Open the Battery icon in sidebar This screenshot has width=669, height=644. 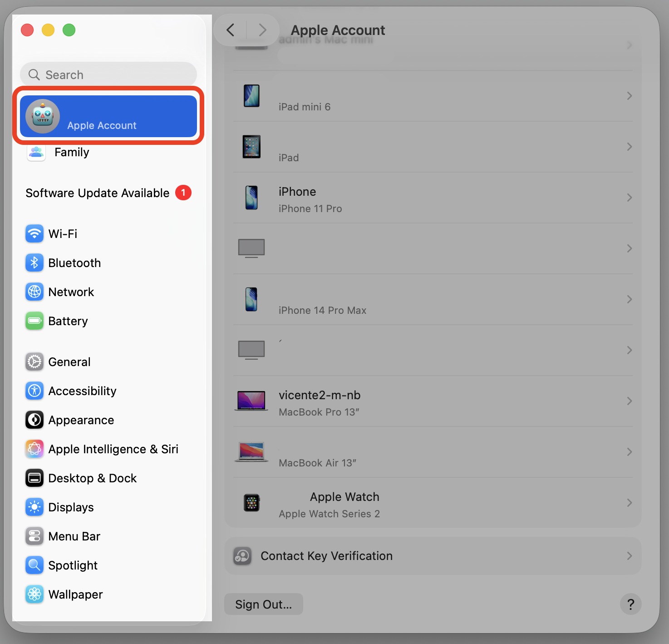click(x=34, y=321)
